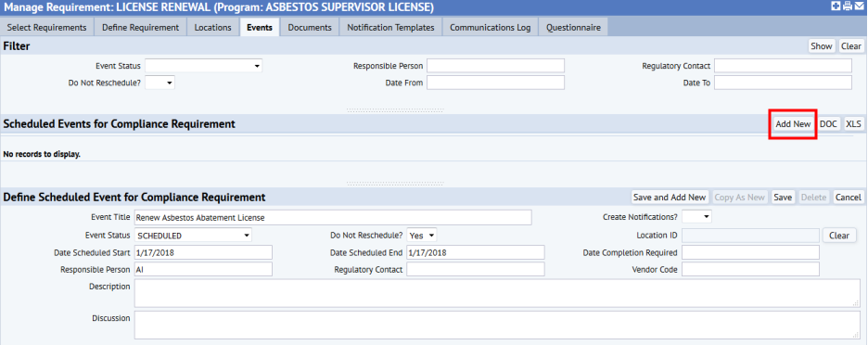Click the 'No records to display.' message
This screenshot has height=345, width=868.
(42, 154)
